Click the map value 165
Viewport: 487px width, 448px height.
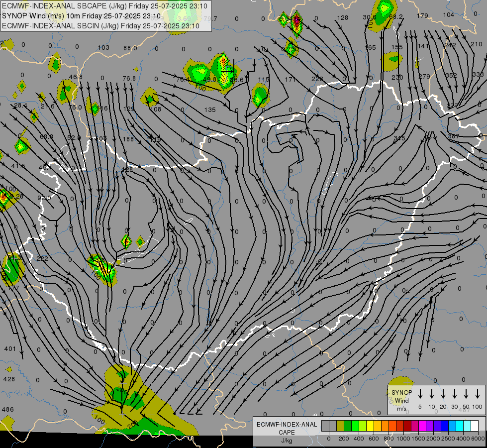[x=370, y=47]
